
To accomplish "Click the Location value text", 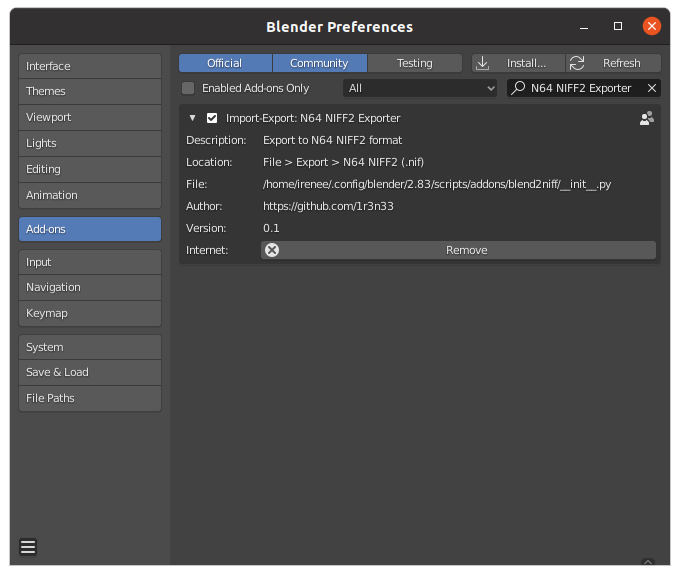I will click(343, 162).
